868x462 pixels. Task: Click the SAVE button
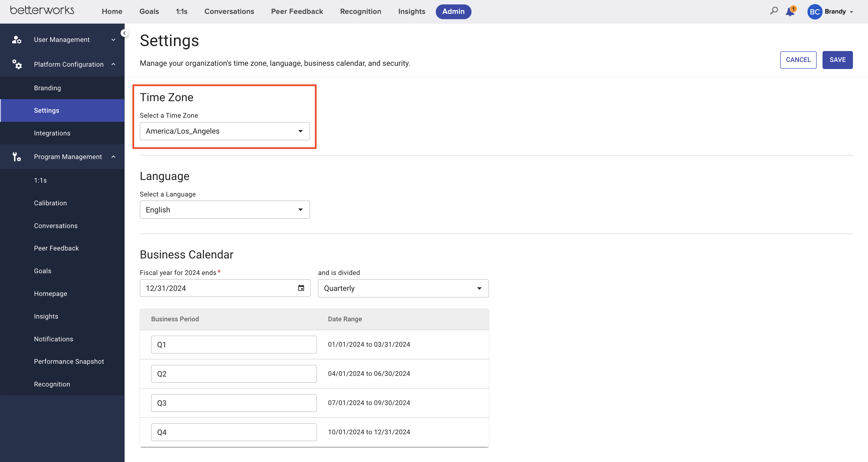(837, 60)
